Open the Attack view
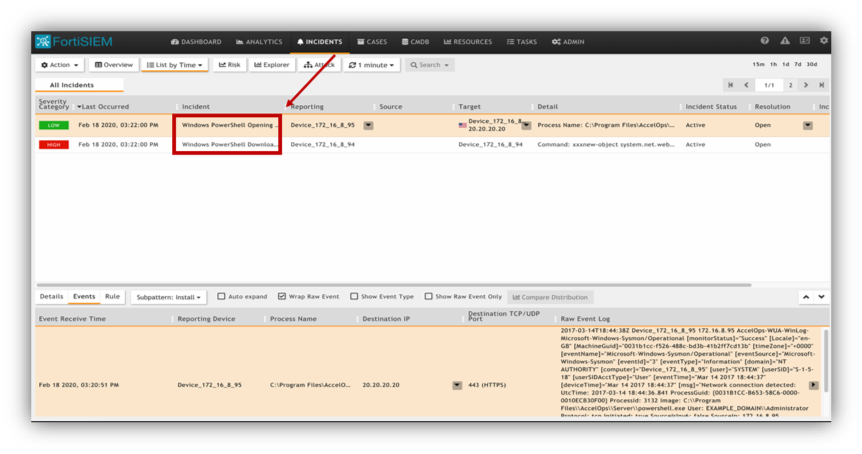This screenshot has width=862, height=454. click(320, 65)
